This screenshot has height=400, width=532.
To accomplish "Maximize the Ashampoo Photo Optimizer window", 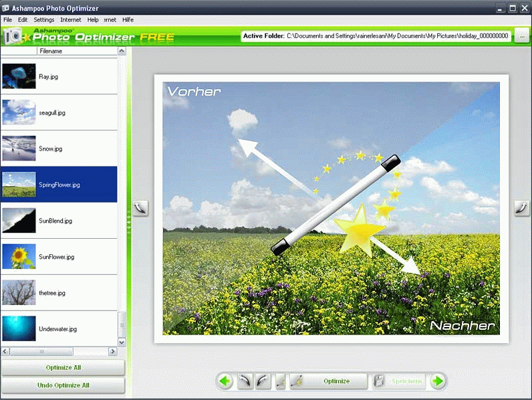I will (513, 8).
